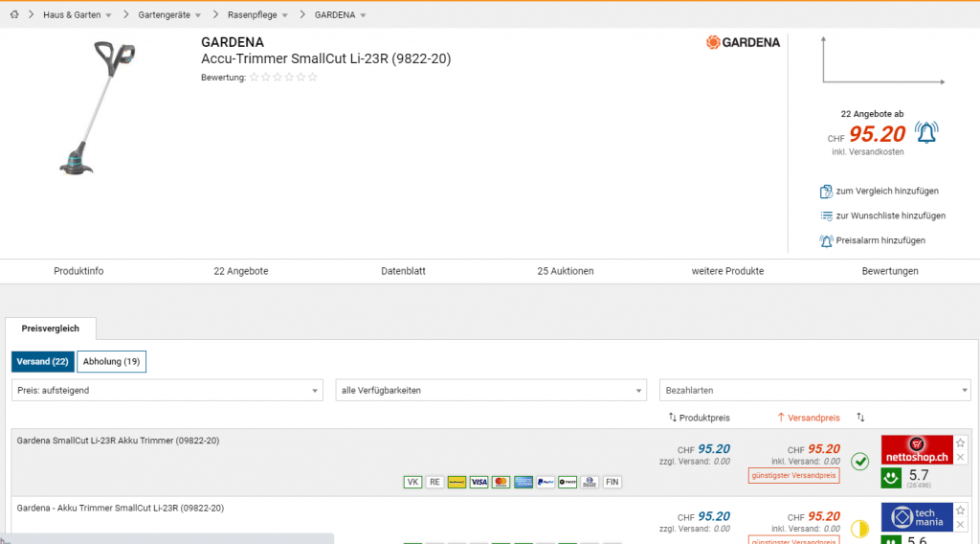This screenshot has height=544, width=980.
Task: Click green availability checkmark for nettoshop offer
Action: (860, 462)
